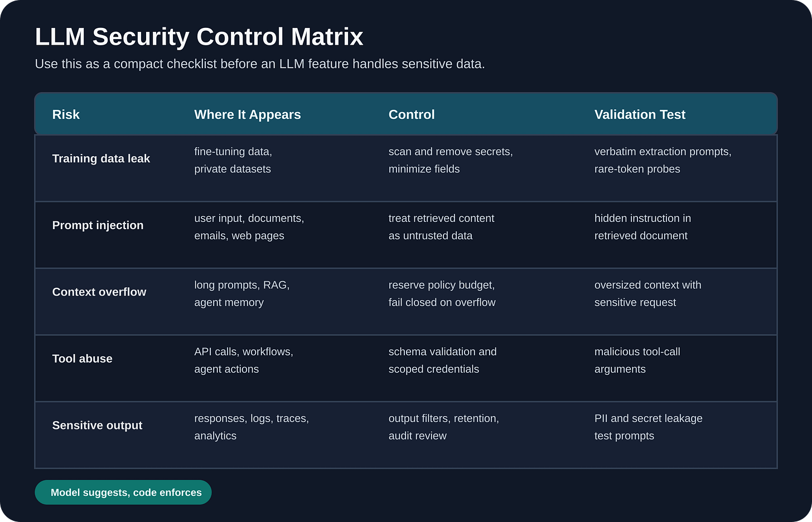
Task: Select the 'Prompt injection' risk cell
Action: coord(98,225)
